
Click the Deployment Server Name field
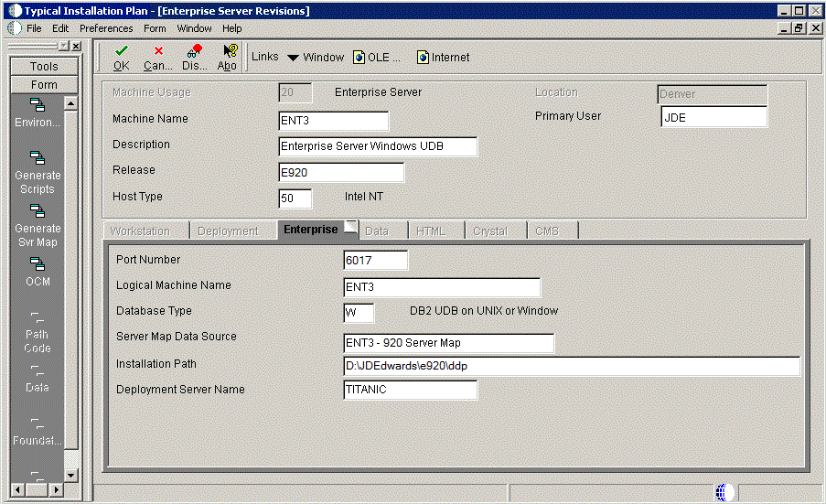(x=411, y=390)
